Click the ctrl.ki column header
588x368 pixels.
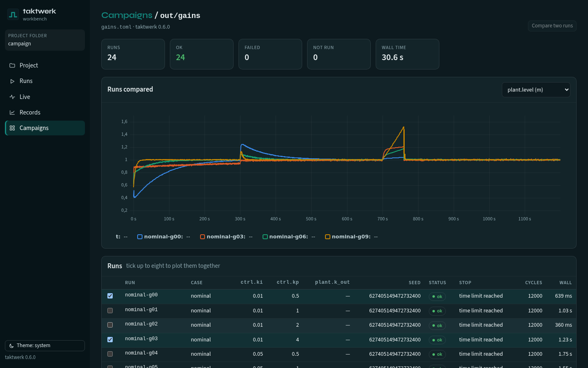252,283
